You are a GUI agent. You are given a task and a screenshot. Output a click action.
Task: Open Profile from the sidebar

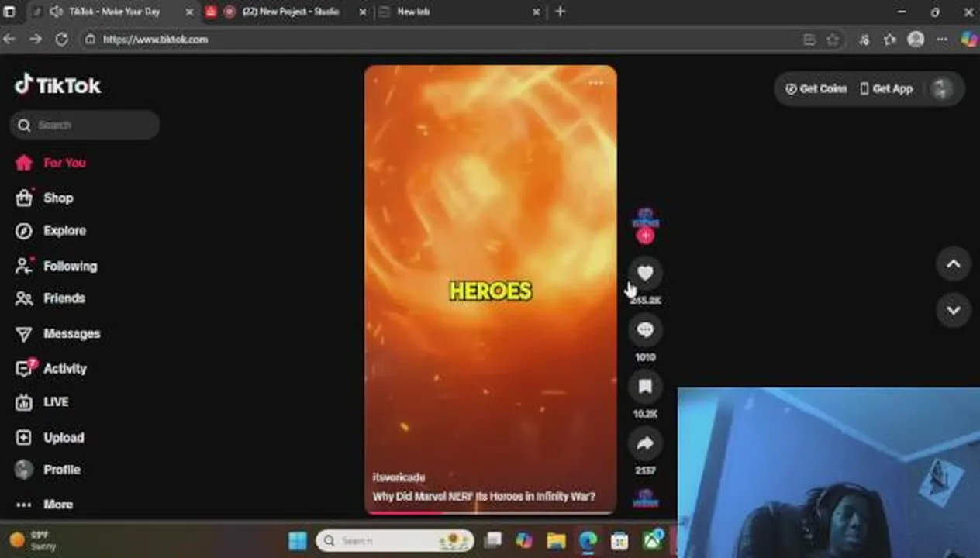tap(47, 470)
